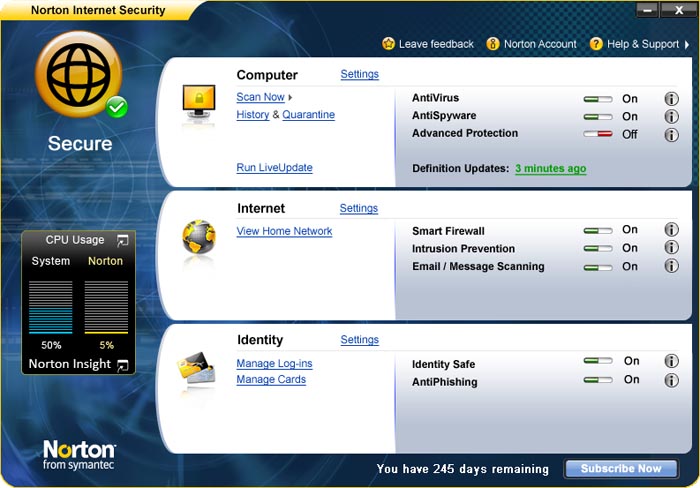Viewport: 700px width, 488px height.
Task: Click the Smart Firewall info icon
Action: 671,230
